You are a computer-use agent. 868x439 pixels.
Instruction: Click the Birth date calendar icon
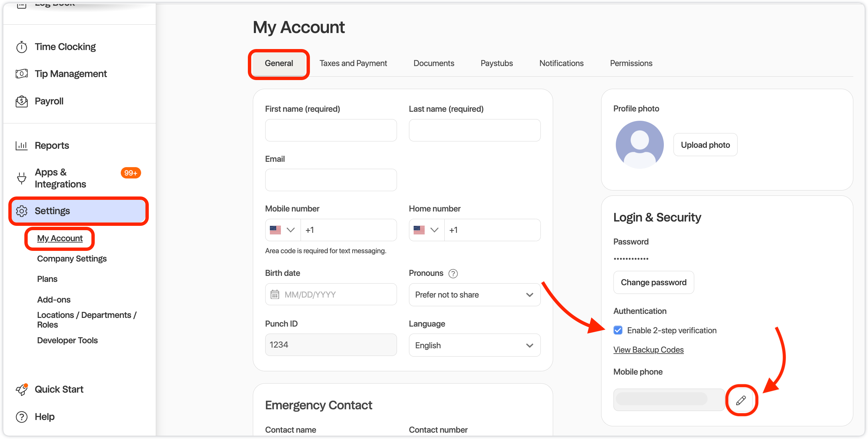coord(275,295)
